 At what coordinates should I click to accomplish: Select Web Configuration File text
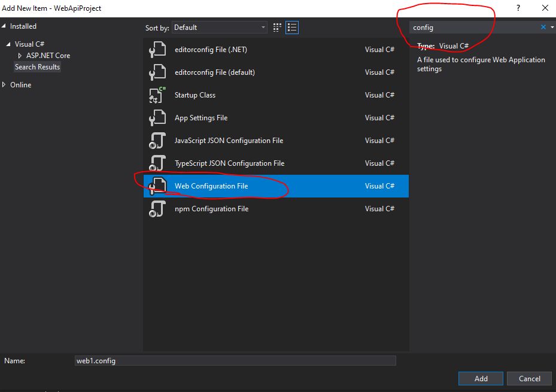click(x=211, y=186)
